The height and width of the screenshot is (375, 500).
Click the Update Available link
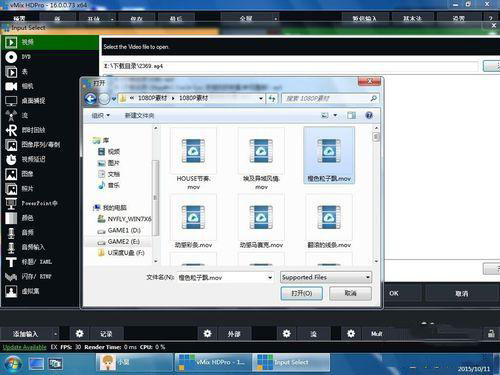pyautogui.click(x=25, y=347)
